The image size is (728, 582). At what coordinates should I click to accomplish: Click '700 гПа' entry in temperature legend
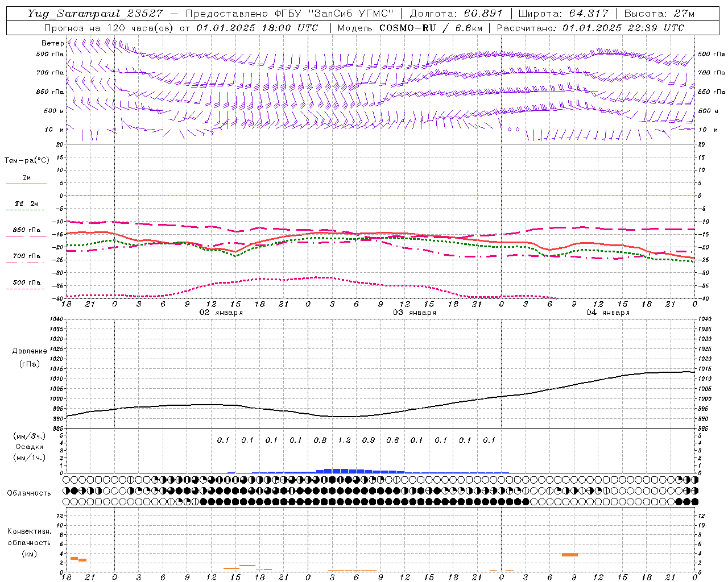click(x=26, y=256)
